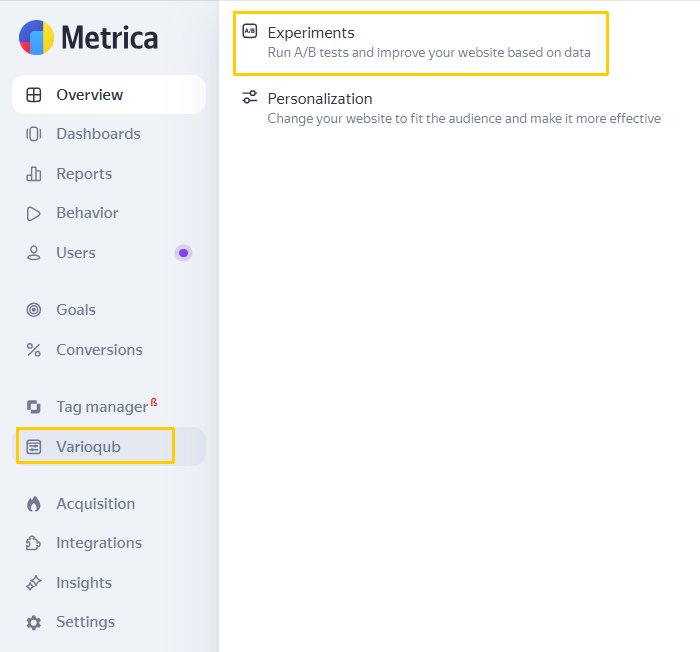Open Settings via the gear icon

pyautogui.click(x=34, y=622)
